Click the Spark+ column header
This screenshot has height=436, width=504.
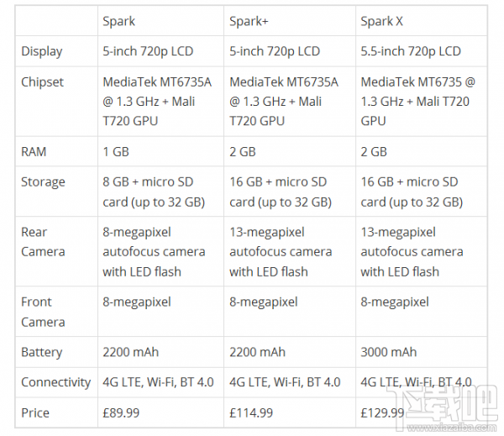click(249, 22)
